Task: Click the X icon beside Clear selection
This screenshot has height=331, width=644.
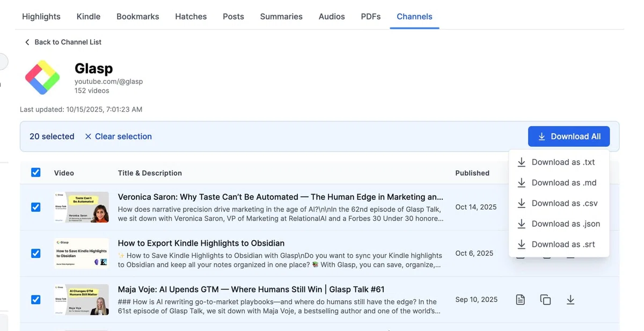Action: tap(88, 136)
